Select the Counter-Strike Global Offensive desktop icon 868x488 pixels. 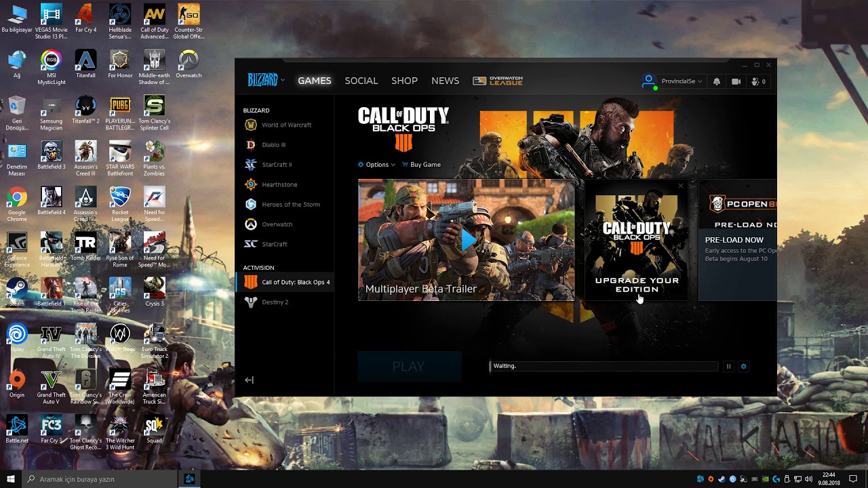pos(189,22)
